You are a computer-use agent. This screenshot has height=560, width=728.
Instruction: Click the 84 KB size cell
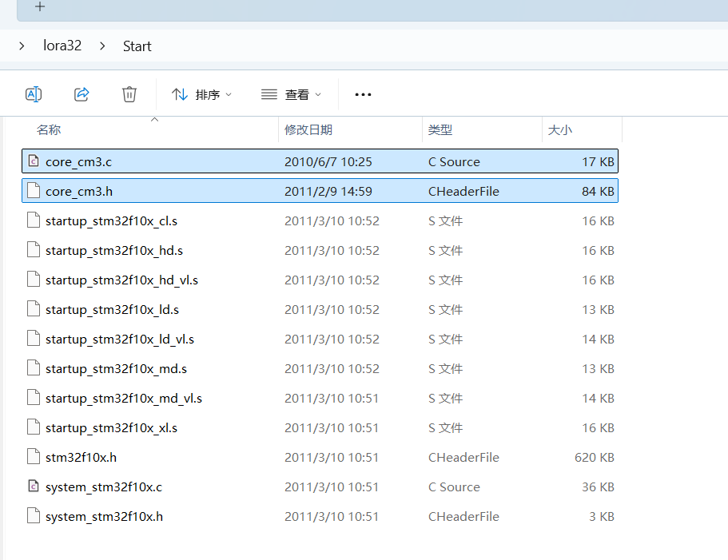pyautogui.click(x=598, y=192)
